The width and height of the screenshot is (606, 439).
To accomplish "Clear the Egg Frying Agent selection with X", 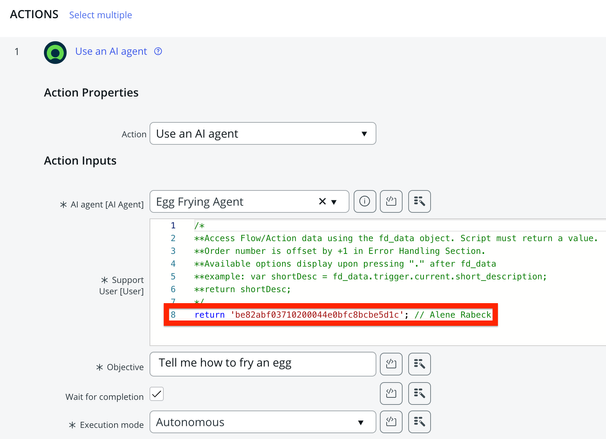I will 322,201.
